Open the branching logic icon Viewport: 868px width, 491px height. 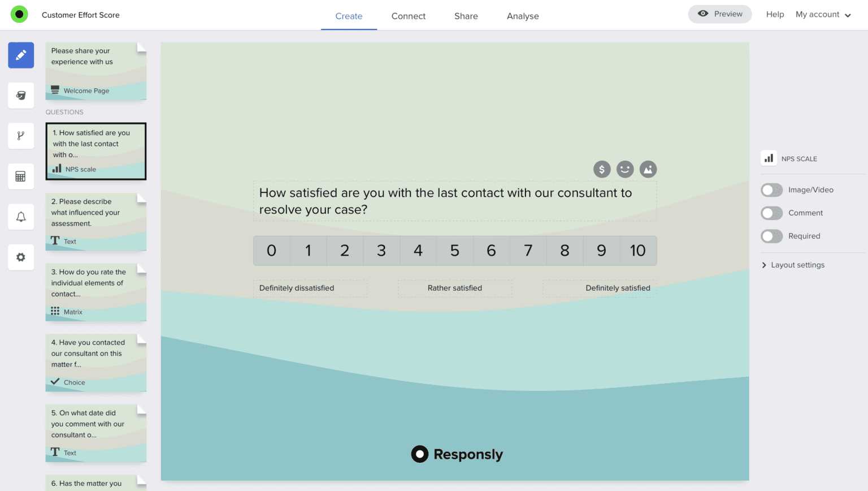point(21,136)
